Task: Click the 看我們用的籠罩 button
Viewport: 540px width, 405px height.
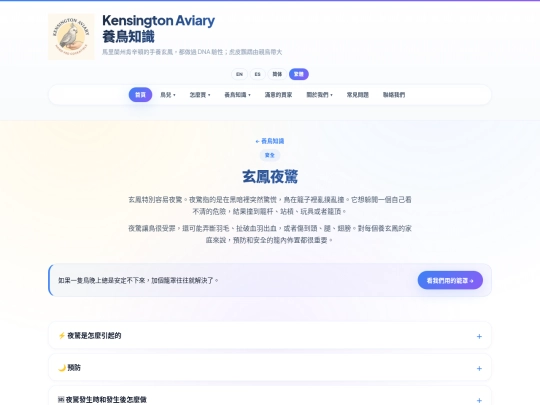Action: (450, 280)
